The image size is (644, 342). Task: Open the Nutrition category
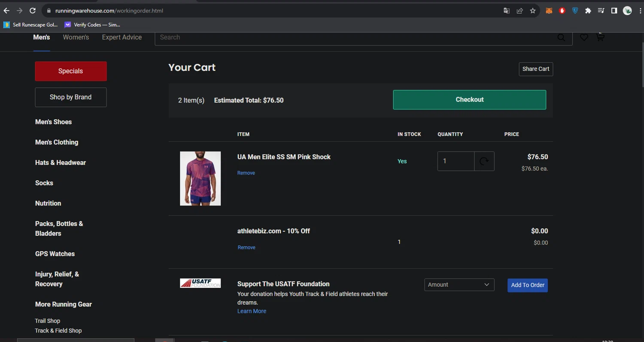[48, 203]
